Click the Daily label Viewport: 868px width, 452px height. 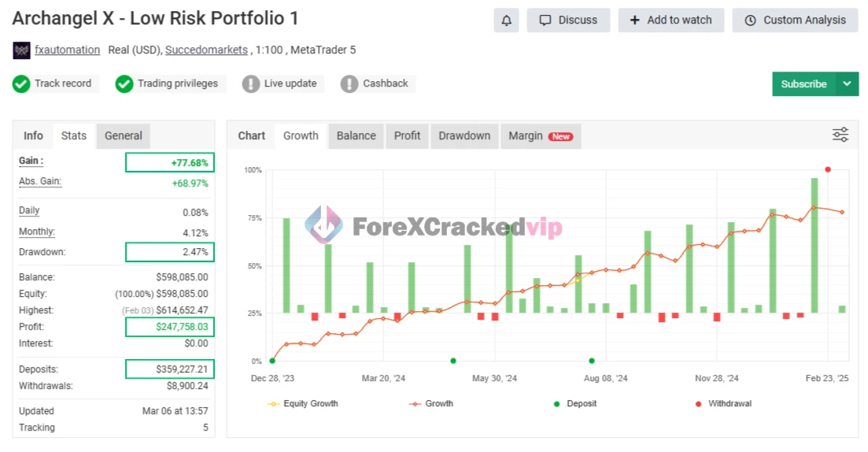[29, 210]
